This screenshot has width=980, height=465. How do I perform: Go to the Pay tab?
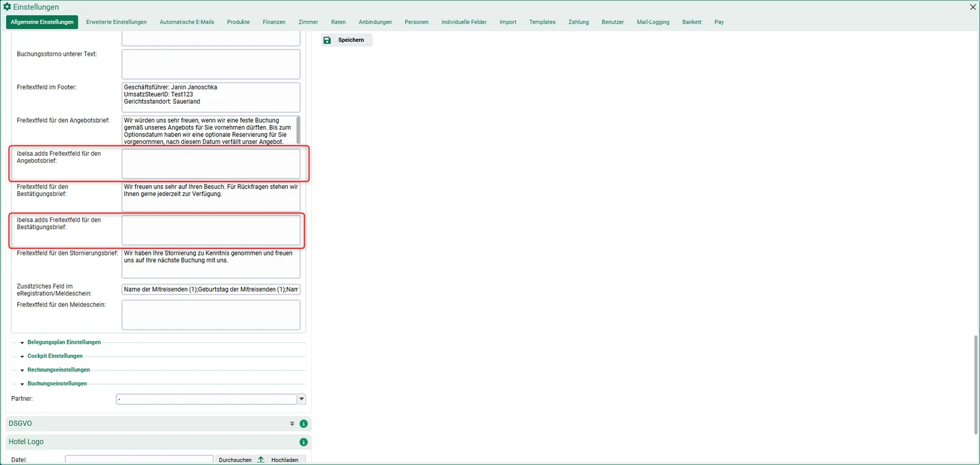(719, 22)
